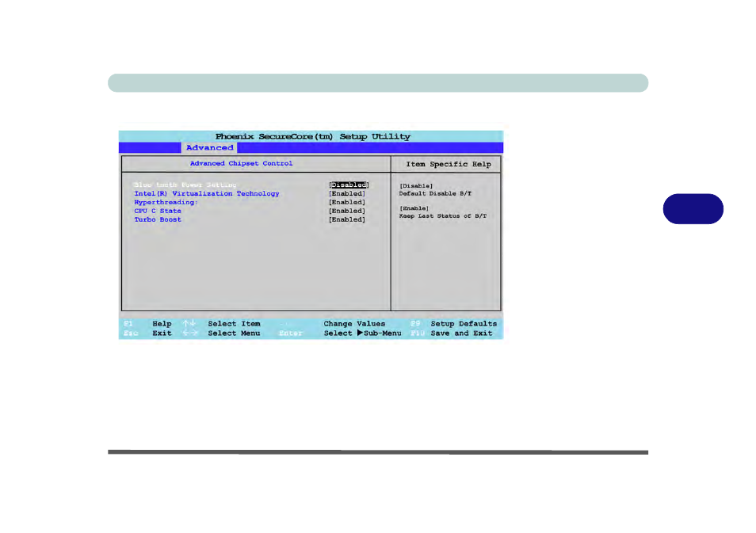Select the Advanced menu tab
Screen dimensions: 756x533
pyautogui.click(x=209, y=148)
